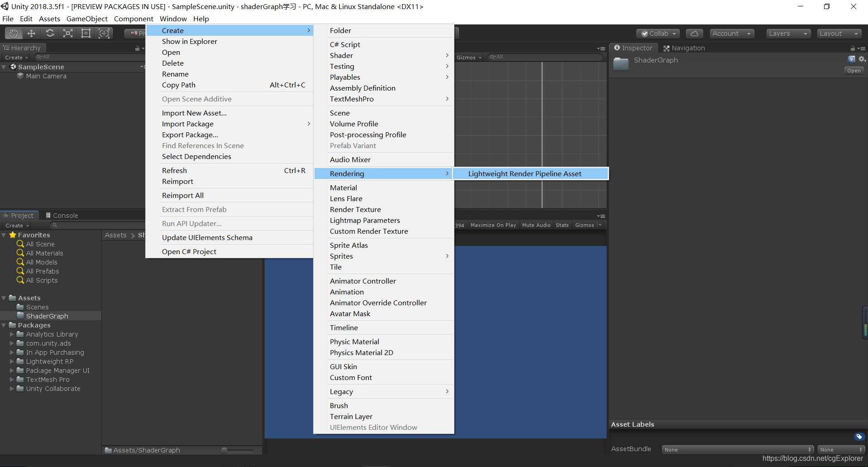Select the Scenes folder in Project
868x467 pixels.
[x=37, y=307]
